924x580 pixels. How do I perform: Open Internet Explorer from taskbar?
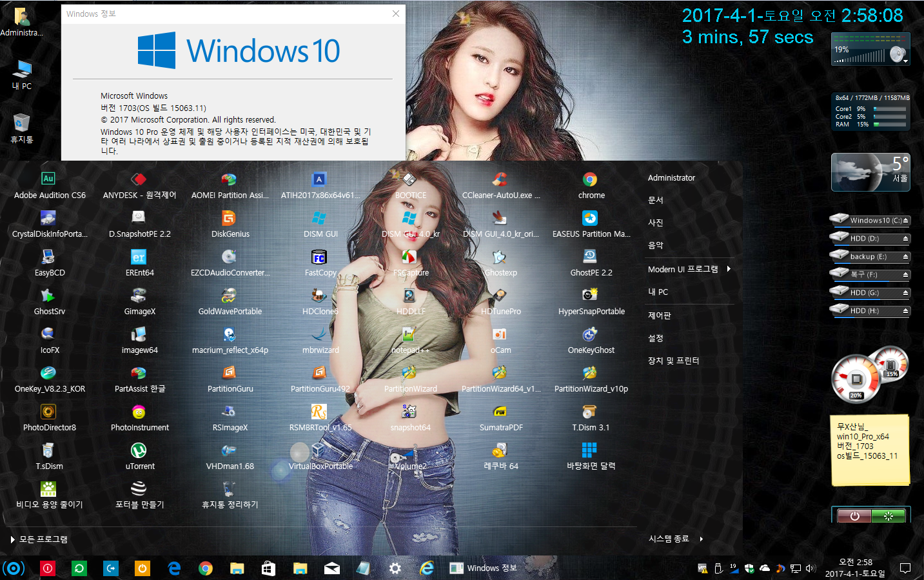[426, 568]
